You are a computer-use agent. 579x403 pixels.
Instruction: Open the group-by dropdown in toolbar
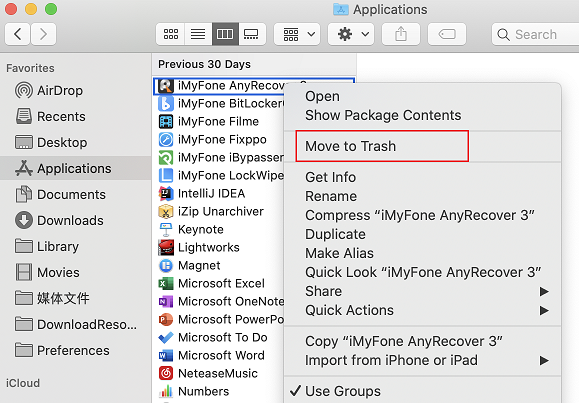point(297,34)
